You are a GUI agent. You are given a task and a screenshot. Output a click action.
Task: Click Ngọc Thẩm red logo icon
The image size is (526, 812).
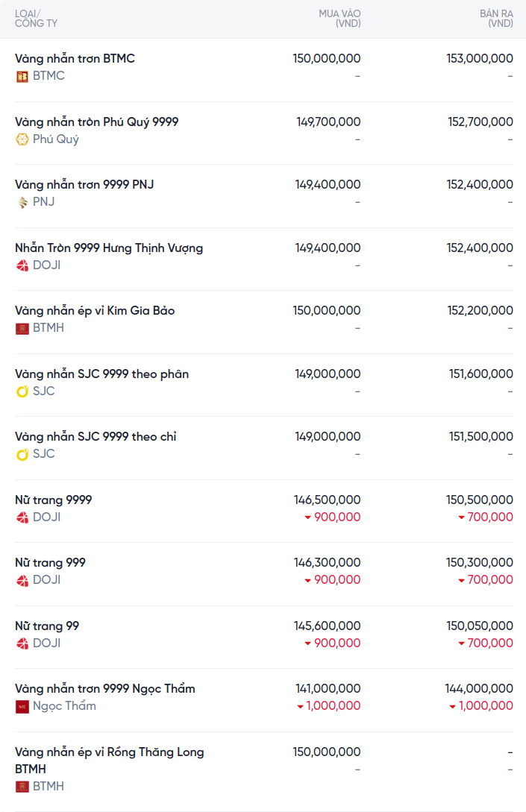pos(22,706)
